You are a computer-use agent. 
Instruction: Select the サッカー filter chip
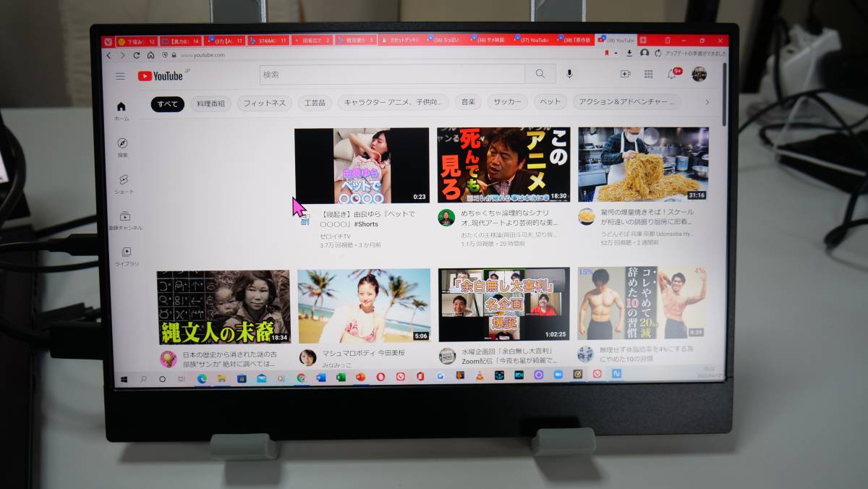click(507, 102)
